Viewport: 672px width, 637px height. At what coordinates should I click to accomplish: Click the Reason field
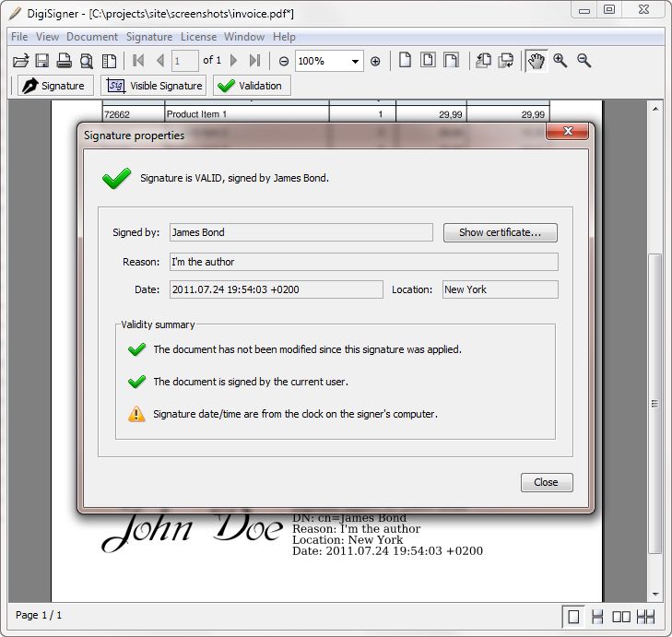tap(364, 262)
